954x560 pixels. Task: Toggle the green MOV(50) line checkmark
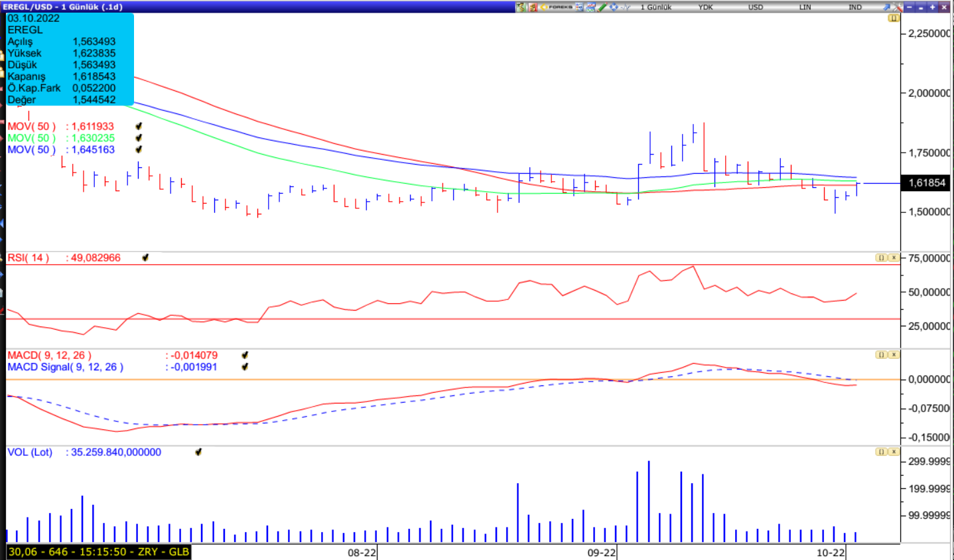(x=139, y=138)
